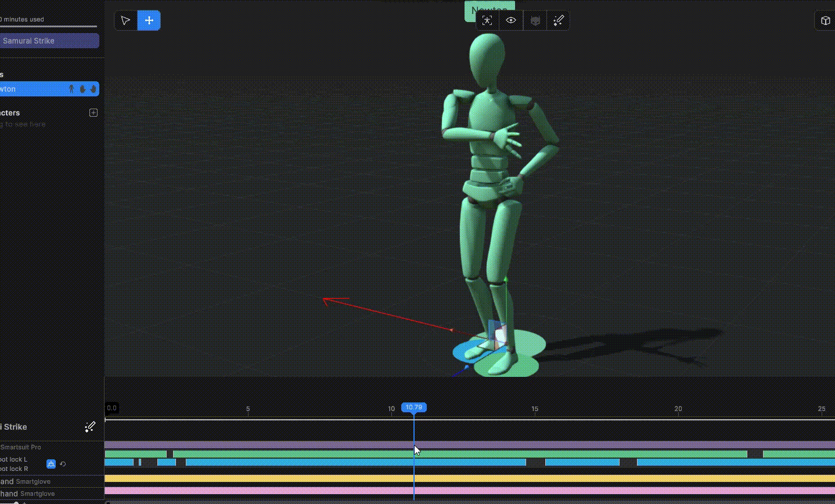Activate the move gizmo tool
The height and width of the screenshot is (504, 835).
coord(149,20)
